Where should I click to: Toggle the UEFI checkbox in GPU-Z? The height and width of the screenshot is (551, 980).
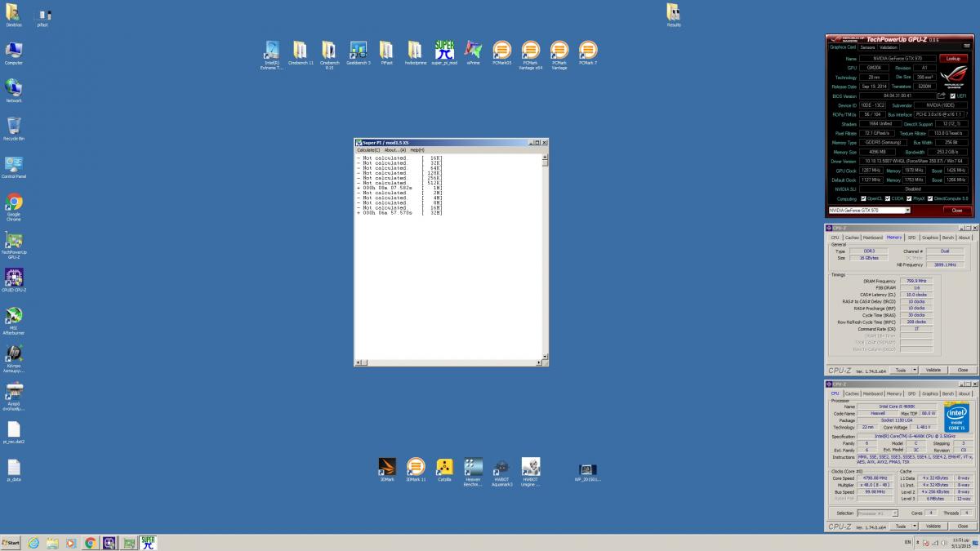pos(953,96)
